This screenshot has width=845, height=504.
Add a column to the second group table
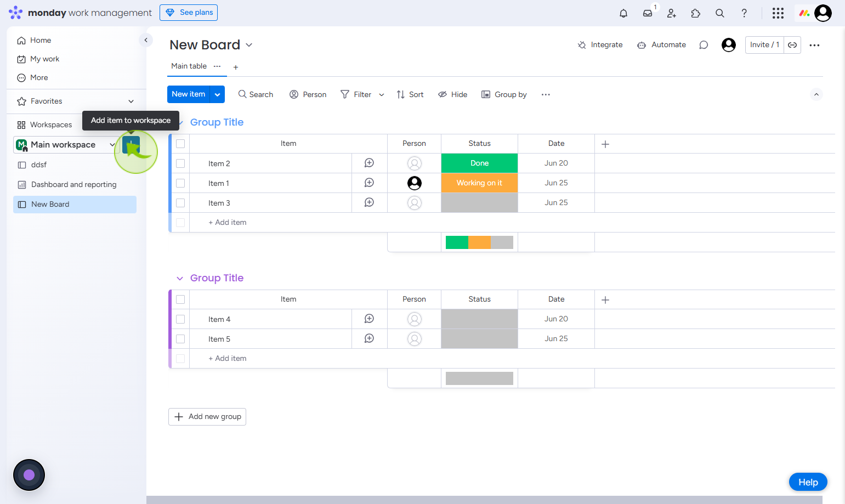pos(605,300)
